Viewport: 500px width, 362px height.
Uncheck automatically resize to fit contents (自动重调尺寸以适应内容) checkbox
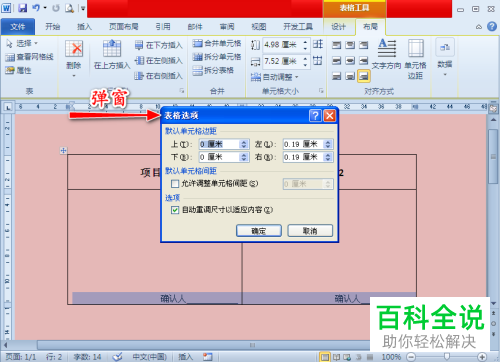(175, 210)
